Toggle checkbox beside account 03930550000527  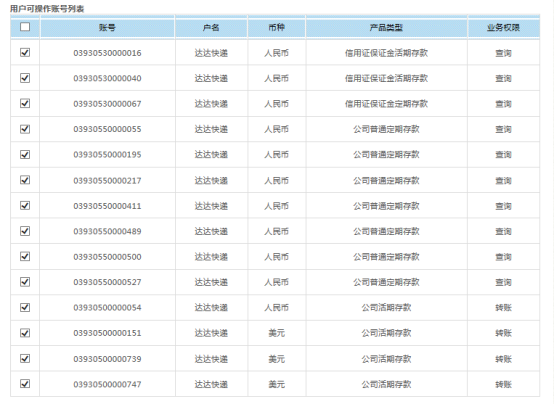click(25, 282)
